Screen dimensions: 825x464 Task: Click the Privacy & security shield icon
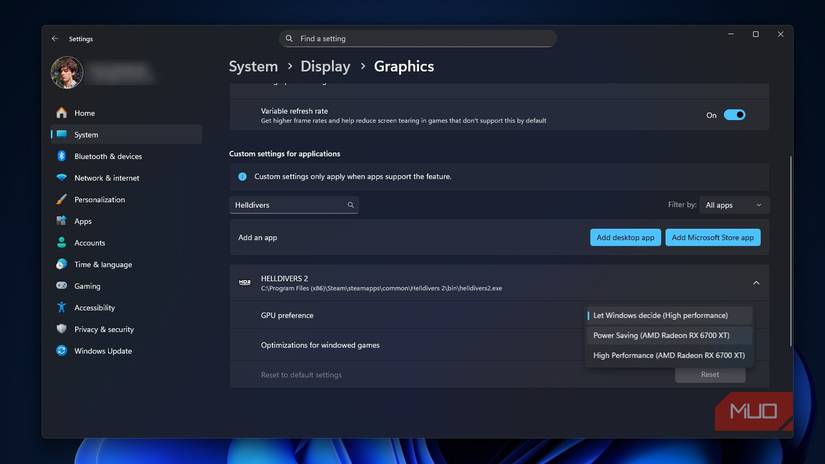(x=62, y=329)
